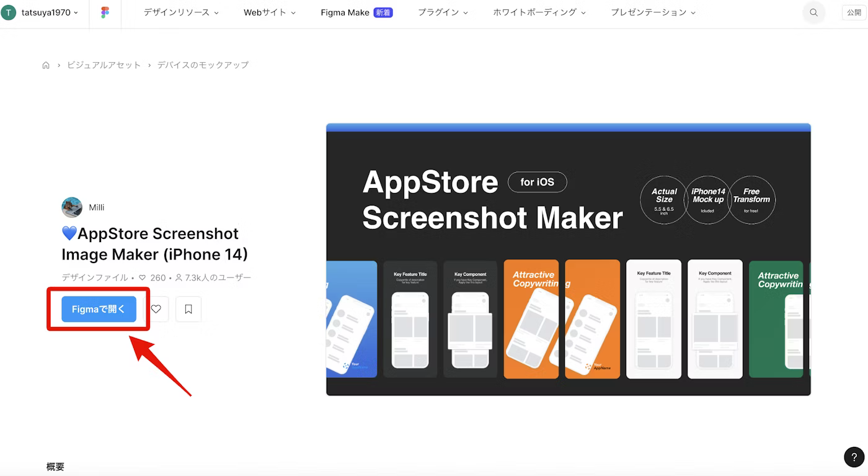Go to デバイスのモックアップ breadcrumb link

(x=203, y=65)
